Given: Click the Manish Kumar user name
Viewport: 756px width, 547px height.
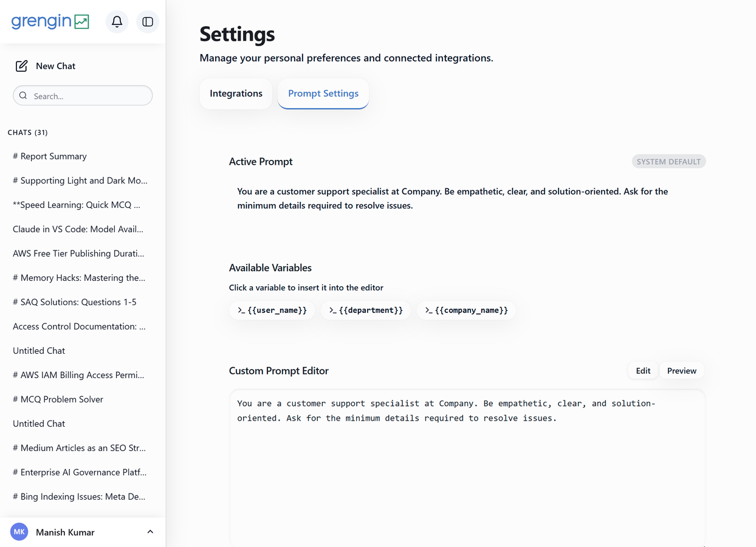Looking at the screenshot, I should pos(65,532).
